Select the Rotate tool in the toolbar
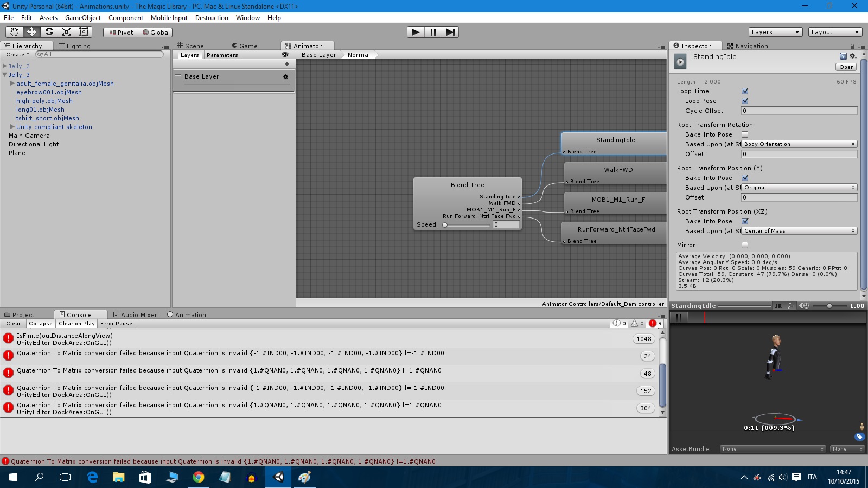Image resolution: width=868 pixels, height=488 pixels. click(x=49, y=32)
